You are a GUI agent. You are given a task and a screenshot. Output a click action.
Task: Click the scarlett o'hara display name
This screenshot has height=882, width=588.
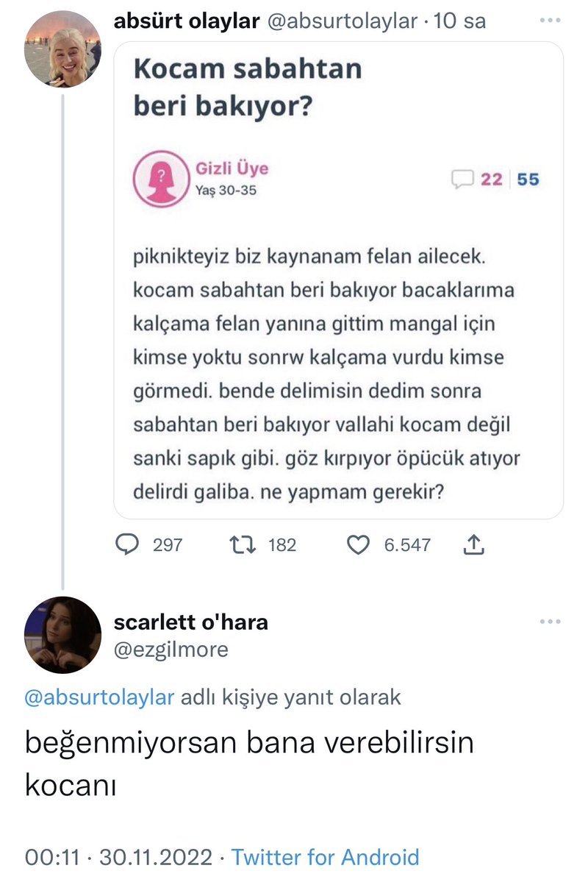pyautogui.click(x=191, y=622)
